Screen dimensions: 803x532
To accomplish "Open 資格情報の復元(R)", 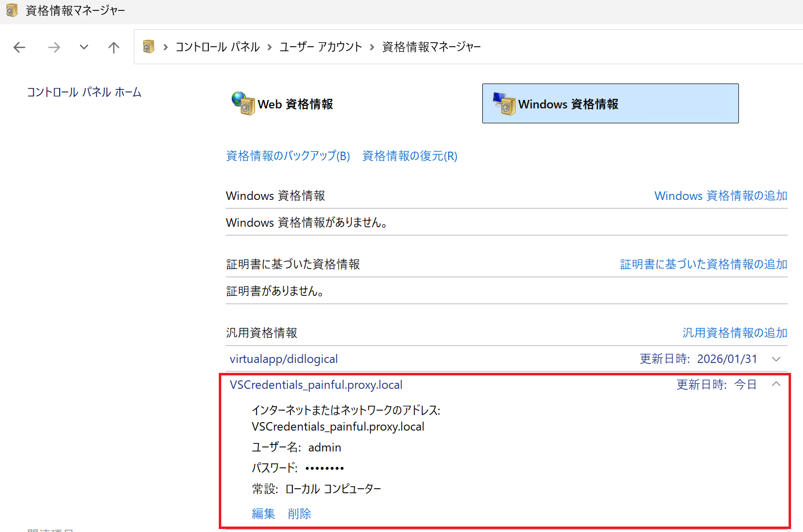I will pyautogui.click(x=409, y=156).
